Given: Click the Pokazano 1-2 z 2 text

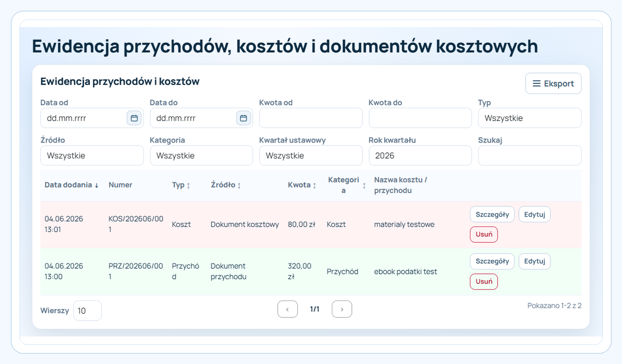Looking at the screenshot, I should [x=554, y=305].
